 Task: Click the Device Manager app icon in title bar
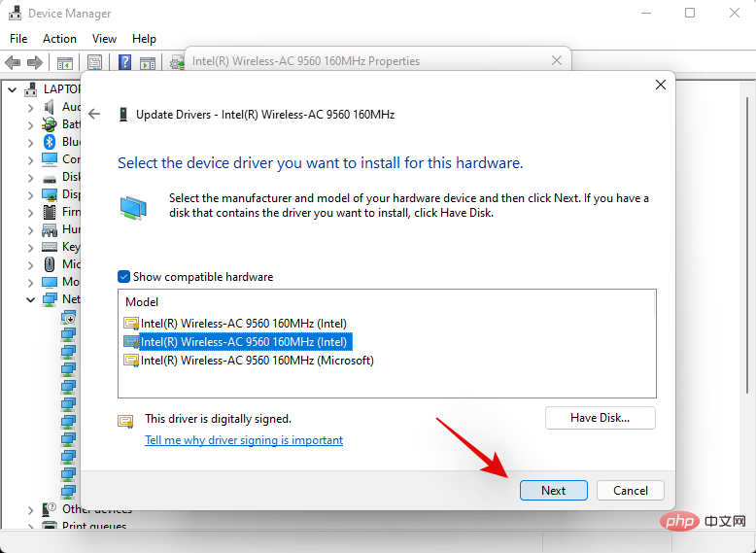point(15,13)
